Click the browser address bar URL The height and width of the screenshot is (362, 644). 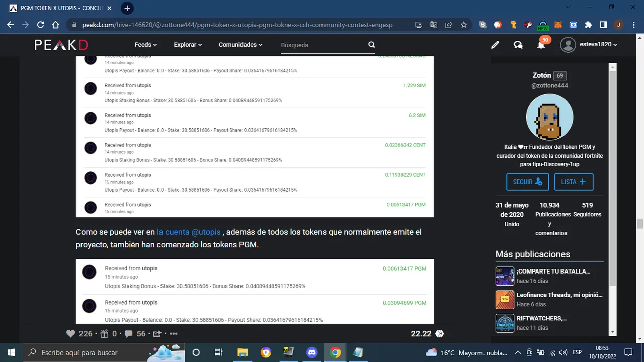pos(237,25)
